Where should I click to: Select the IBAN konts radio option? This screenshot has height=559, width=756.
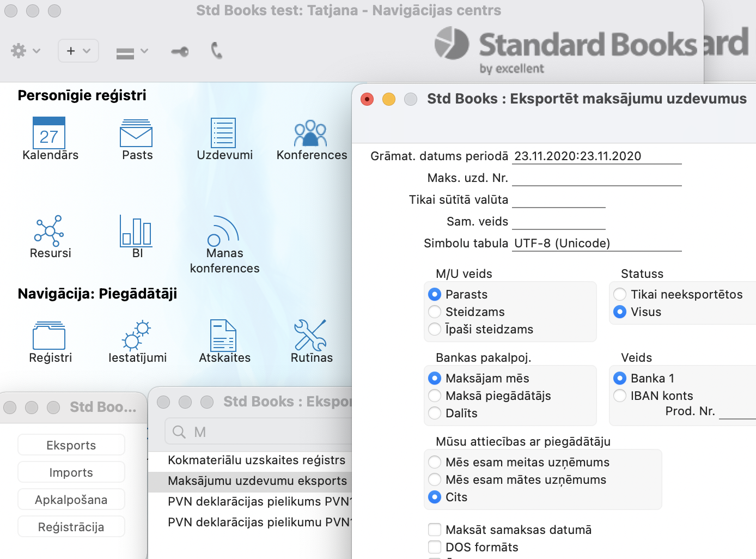(x=620, y=396)
